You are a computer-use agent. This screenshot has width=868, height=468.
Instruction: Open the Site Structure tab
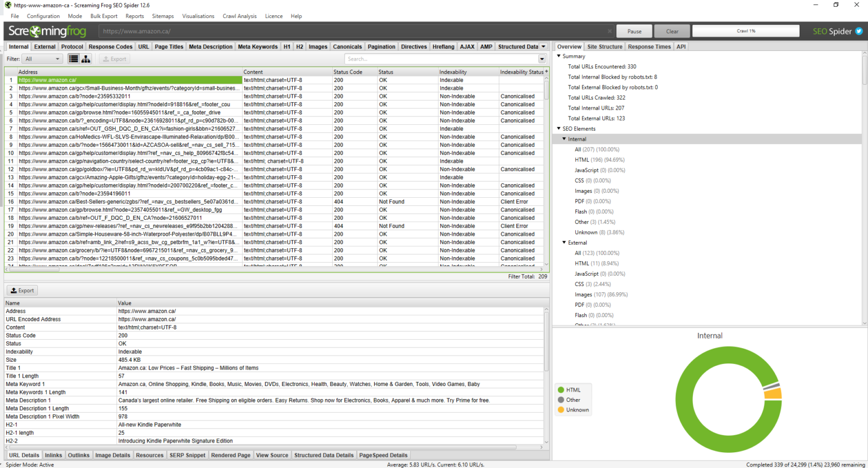pos(604,47)
